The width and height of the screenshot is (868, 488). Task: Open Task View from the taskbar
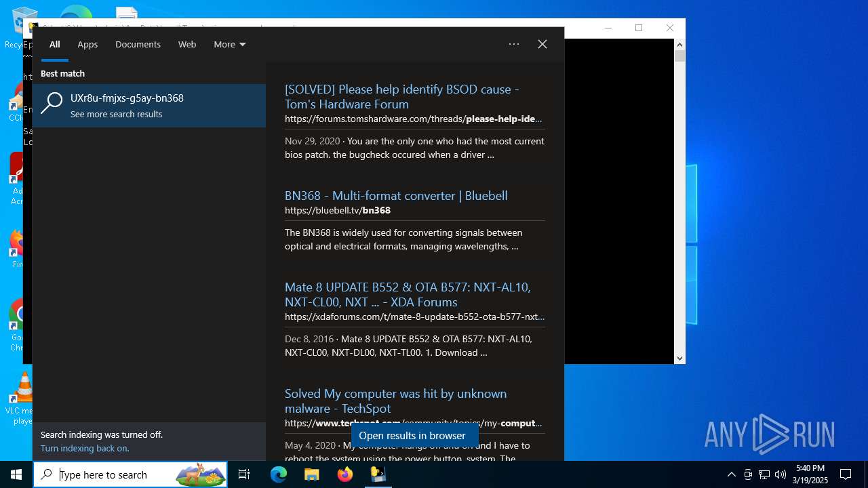coord(244,474)
